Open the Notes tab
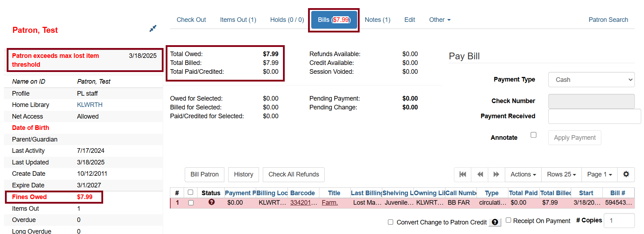 click(377, 20)
